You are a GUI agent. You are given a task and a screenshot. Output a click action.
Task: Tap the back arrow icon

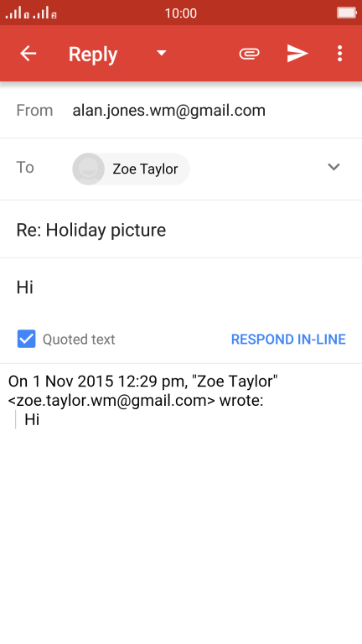tap(28, 54)
